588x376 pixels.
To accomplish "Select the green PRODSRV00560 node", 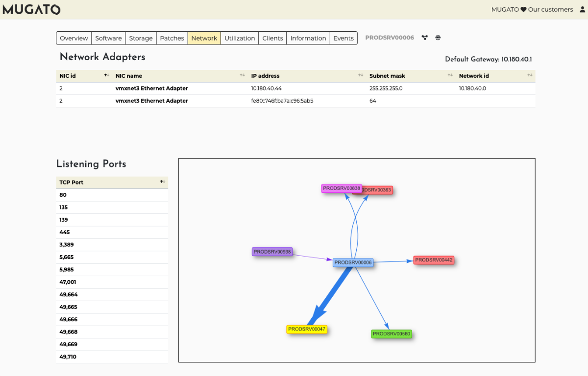I will [391, 334].
